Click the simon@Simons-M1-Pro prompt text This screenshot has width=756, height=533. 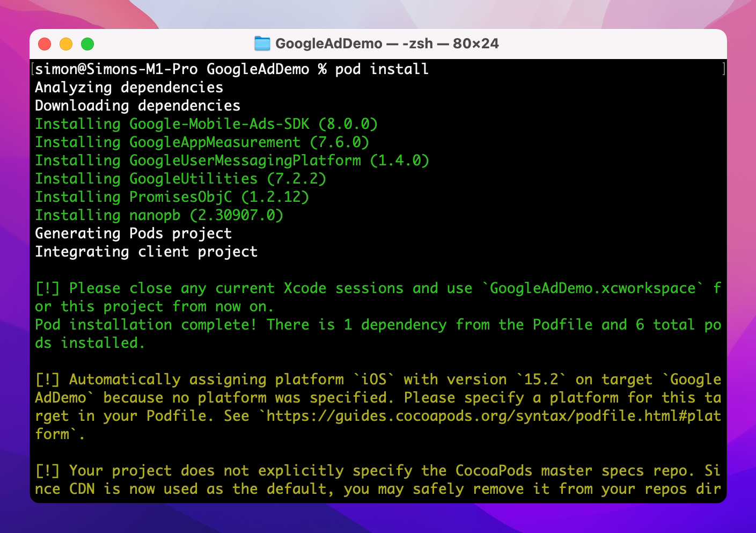click(x=116, y=69)
